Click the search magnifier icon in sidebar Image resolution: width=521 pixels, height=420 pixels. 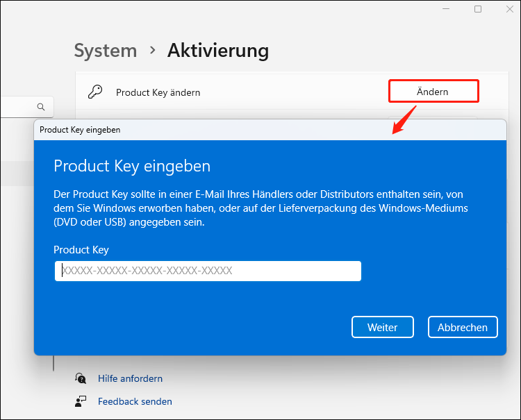[x=41, y=107]
